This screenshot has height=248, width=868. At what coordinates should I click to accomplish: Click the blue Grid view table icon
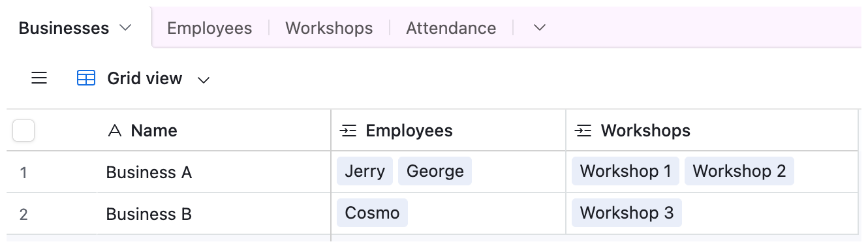86,78
